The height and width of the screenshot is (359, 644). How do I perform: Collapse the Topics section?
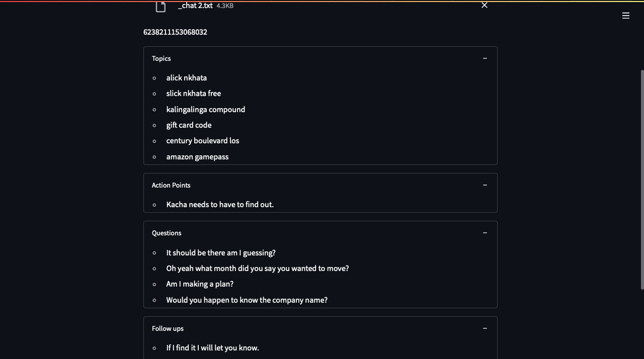(x=485, y=58)
